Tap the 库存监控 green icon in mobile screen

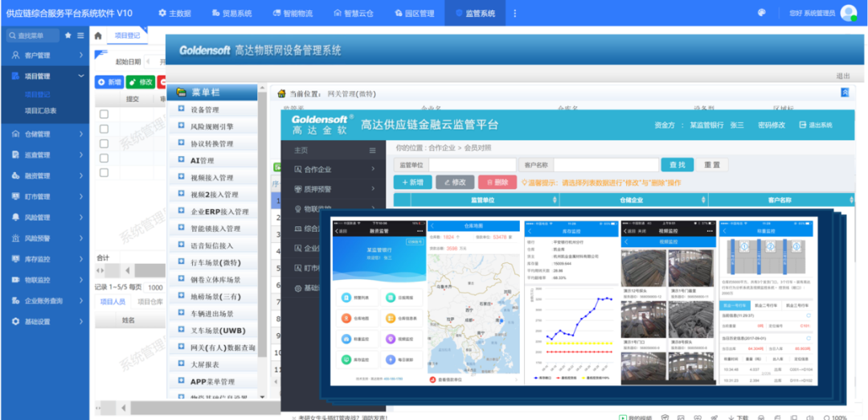[x=346, y=359]
